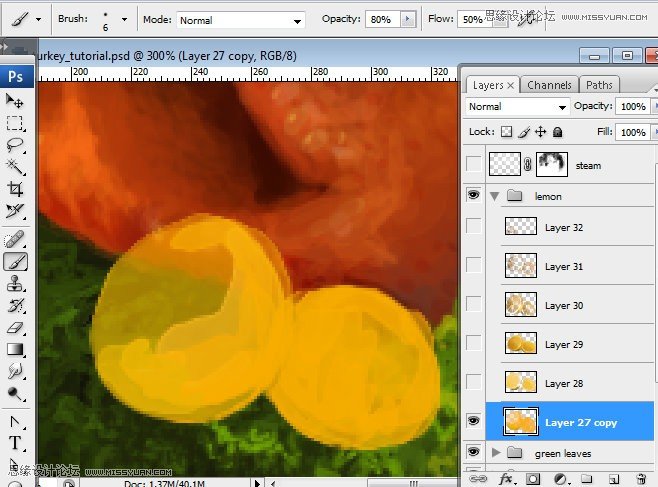
Task: Select Layer 28 in Layers panel
Action: [569, 383]
